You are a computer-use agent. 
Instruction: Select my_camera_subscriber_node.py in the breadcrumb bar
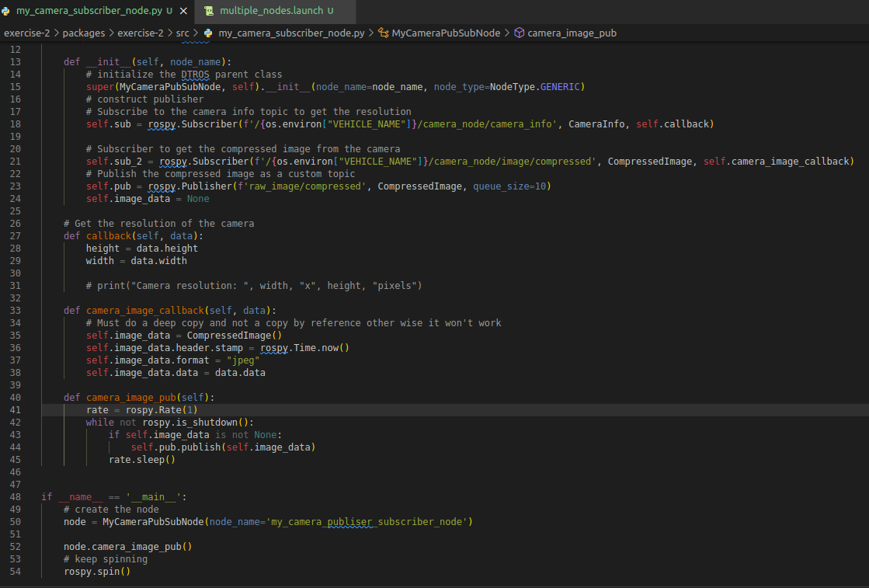point(291,33)
